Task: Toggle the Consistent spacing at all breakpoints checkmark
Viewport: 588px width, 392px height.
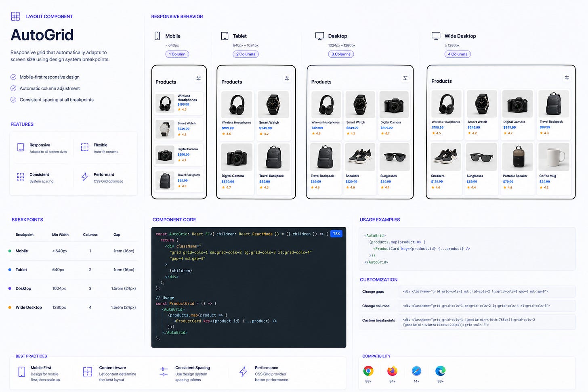Action: [x=13, y=99]
